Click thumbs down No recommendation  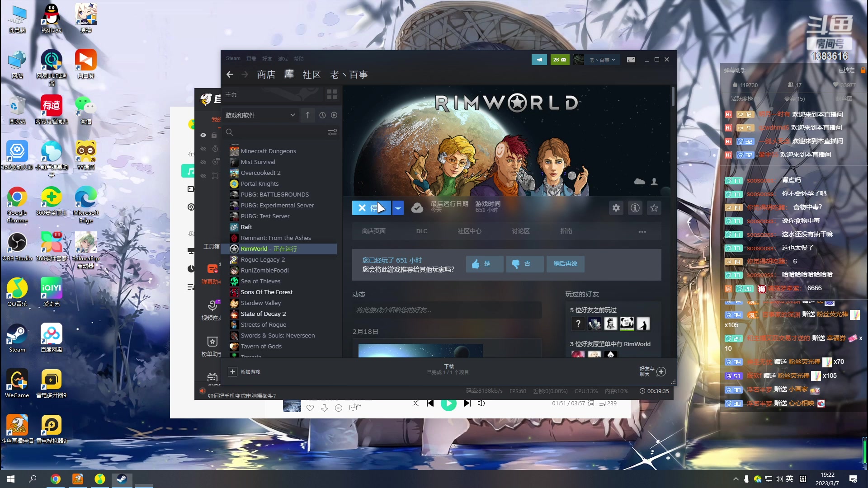tap(525, 264)
